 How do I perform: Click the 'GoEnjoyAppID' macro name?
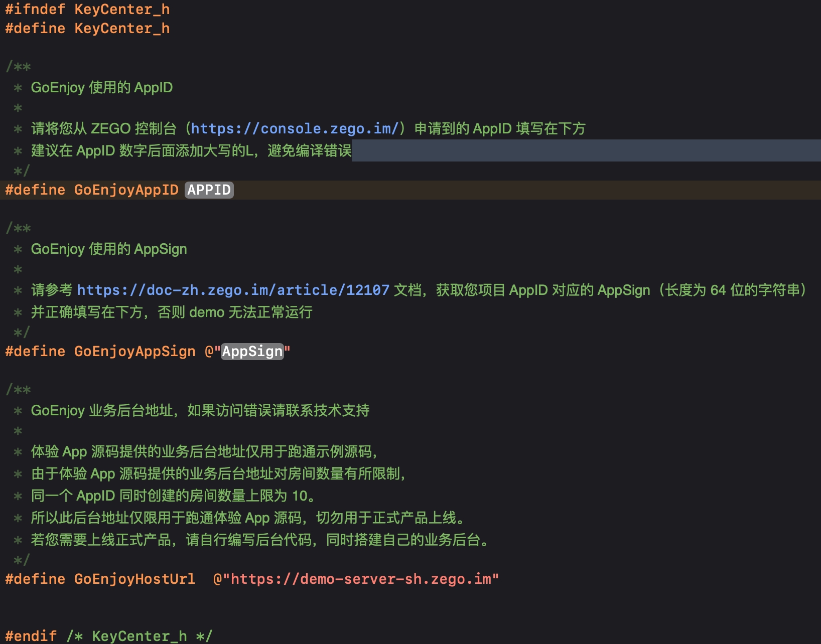(x=126, y=190)
